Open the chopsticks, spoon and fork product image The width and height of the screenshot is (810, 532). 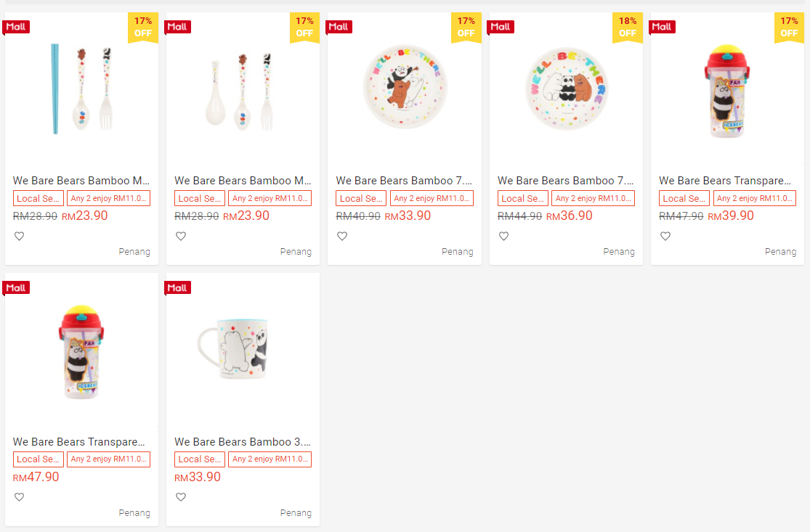(x=81, y=89)
